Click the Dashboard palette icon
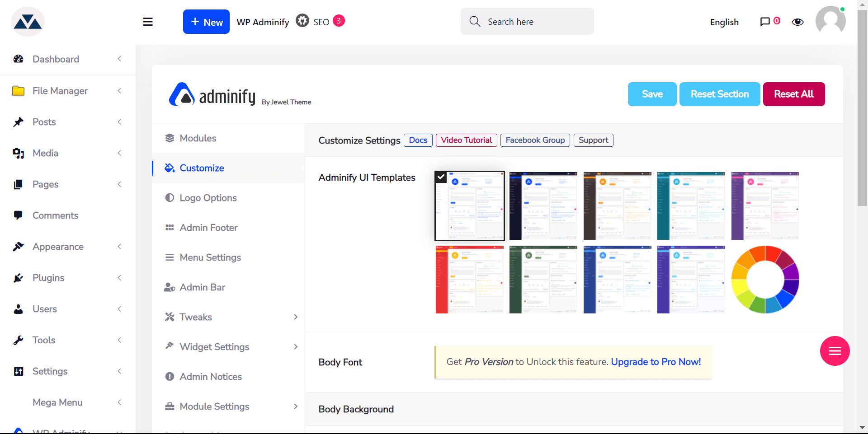This screenshot has height=434, width=868. point(18,59)
